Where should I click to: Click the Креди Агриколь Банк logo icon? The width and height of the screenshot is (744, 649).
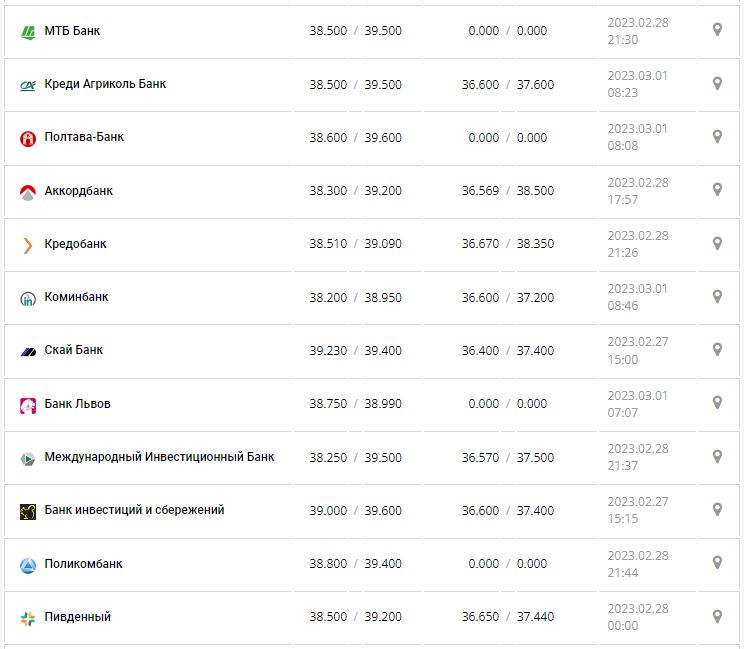pyautogui.click(x=28, y=85)
